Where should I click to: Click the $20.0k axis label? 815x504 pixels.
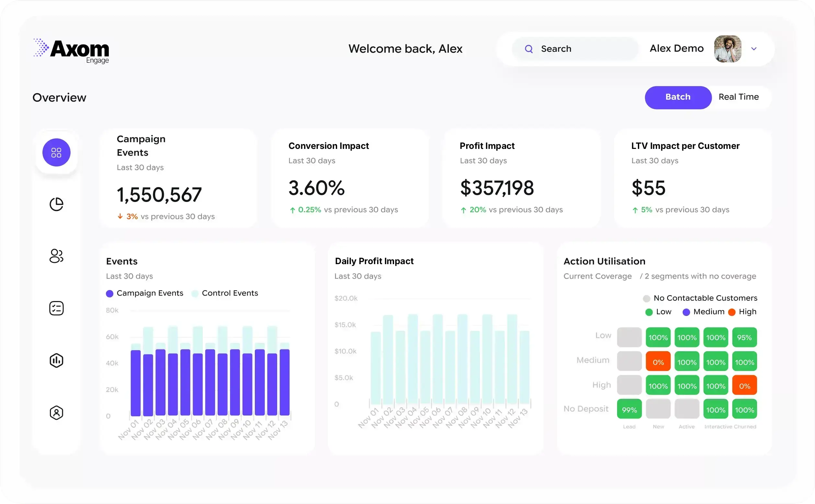click(346, 298)
